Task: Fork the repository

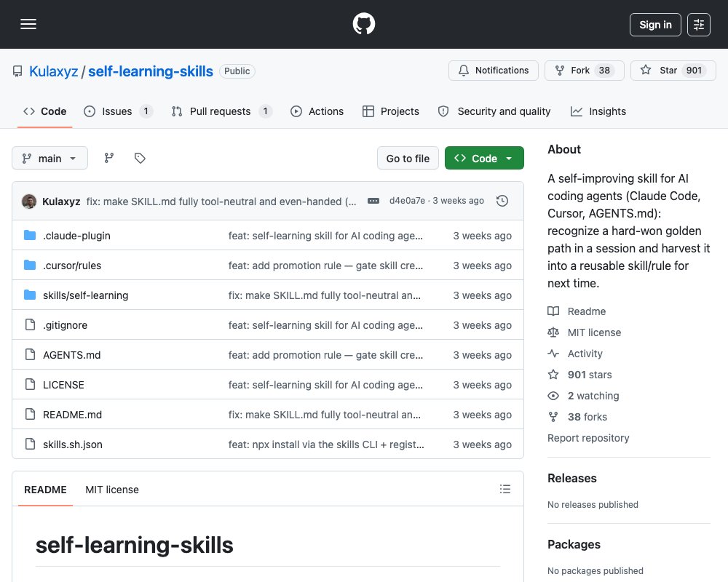Action: click(x=584, y=71)
